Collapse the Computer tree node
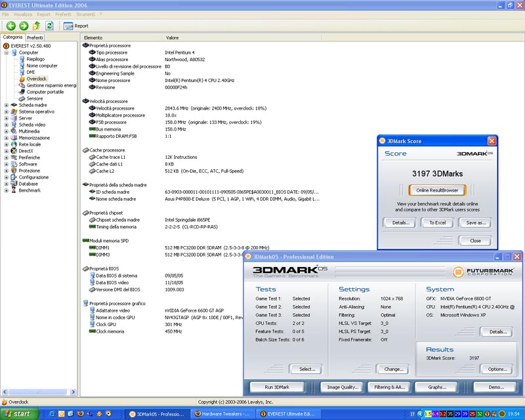This screenshot has width=525, height=420. [x=7, y=52]
